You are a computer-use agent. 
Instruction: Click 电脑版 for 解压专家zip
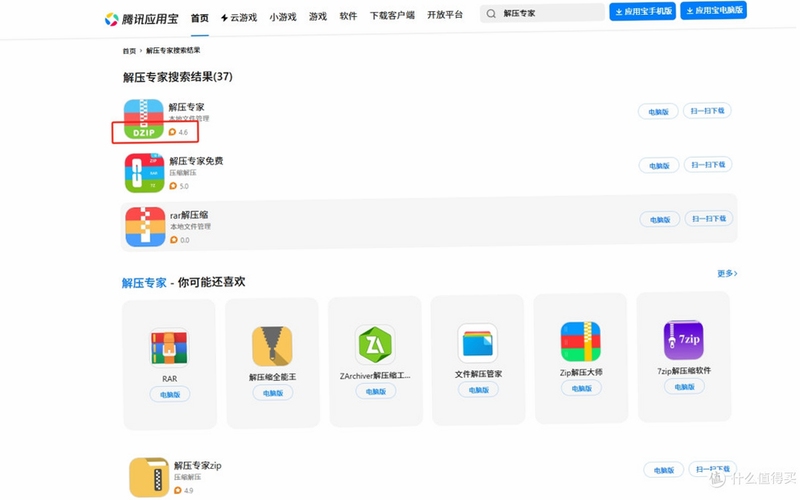click(664, 470)
